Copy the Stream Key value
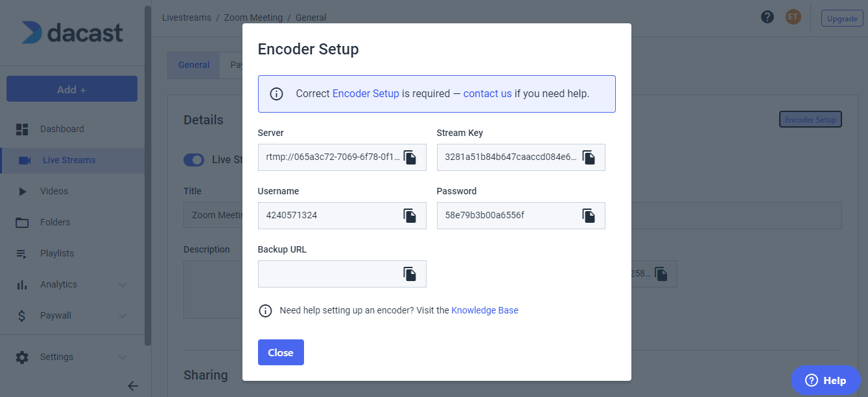Image resolution: width=868 pixels, height=397 pixels. (x=589, y=157)
